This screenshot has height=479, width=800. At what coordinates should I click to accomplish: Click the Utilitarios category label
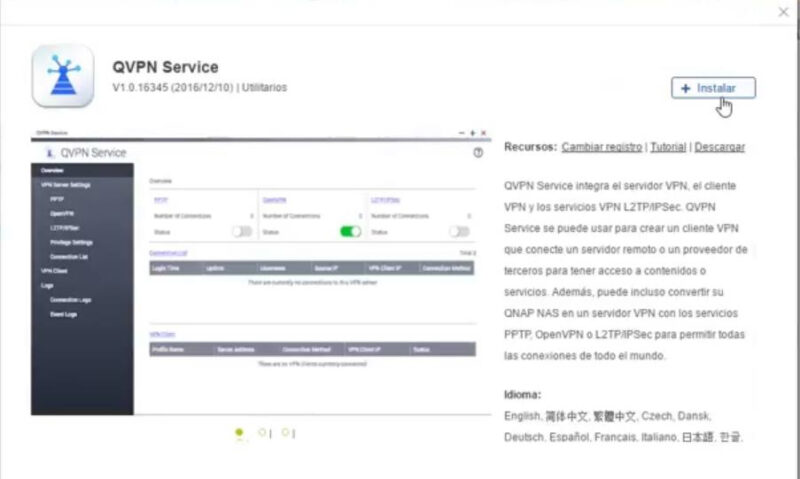pyautogui.click(x=264, y=87)
